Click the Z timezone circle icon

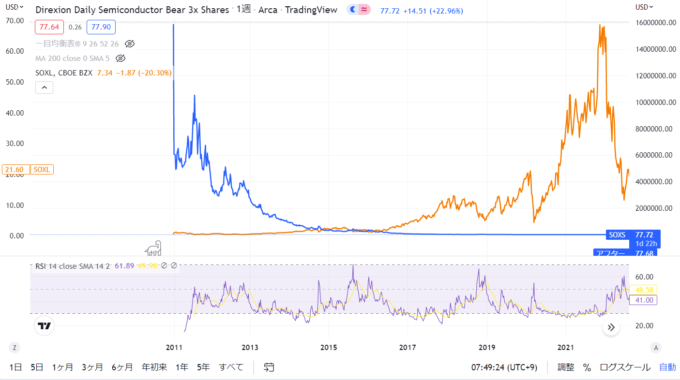pyautogui.click(x=15, y=347)
